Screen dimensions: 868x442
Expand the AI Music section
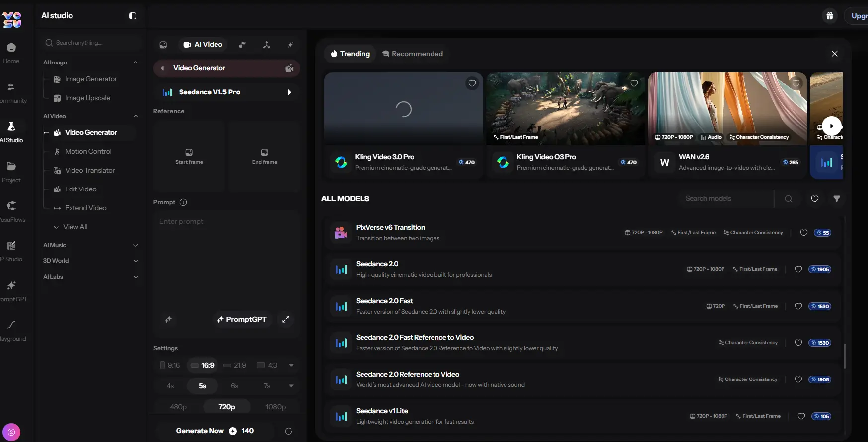pyautogui.click(x=136, y=245)
